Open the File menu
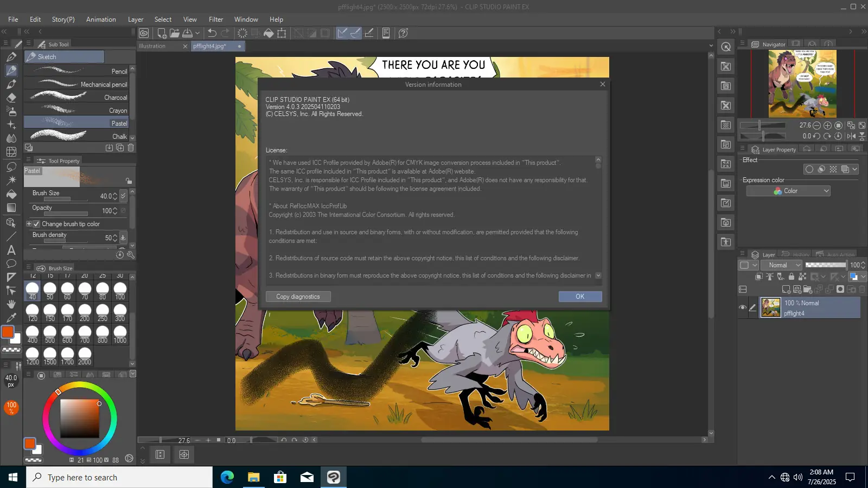868x488 pixels. [x=13, y=20]
